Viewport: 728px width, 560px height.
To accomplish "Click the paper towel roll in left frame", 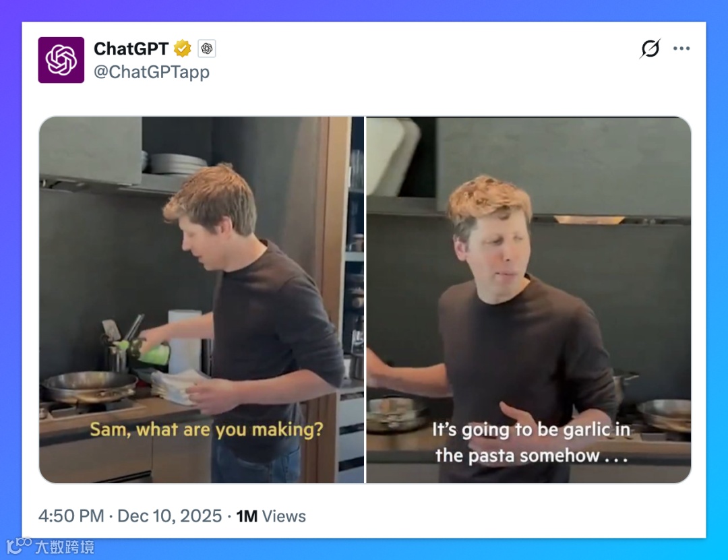I will pyautogui.click(x=185, y=341).
